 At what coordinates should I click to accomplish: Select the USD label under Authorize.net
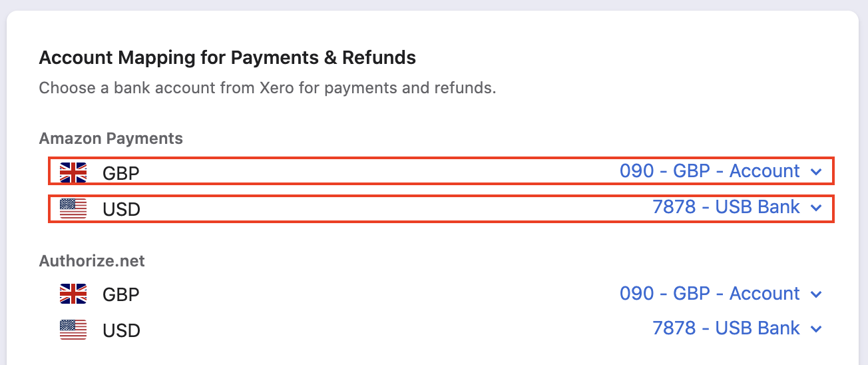(x=121, y=330)
